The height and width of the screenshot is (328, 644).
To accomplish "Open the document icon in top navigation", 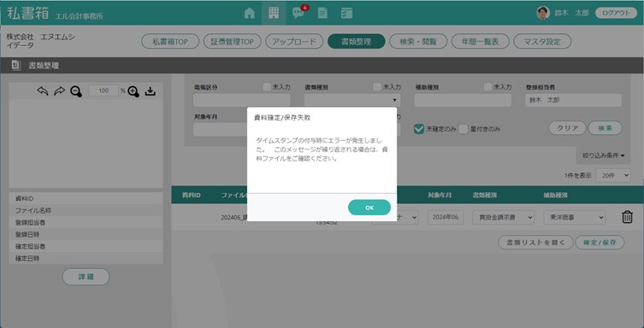I will [322, 13].
